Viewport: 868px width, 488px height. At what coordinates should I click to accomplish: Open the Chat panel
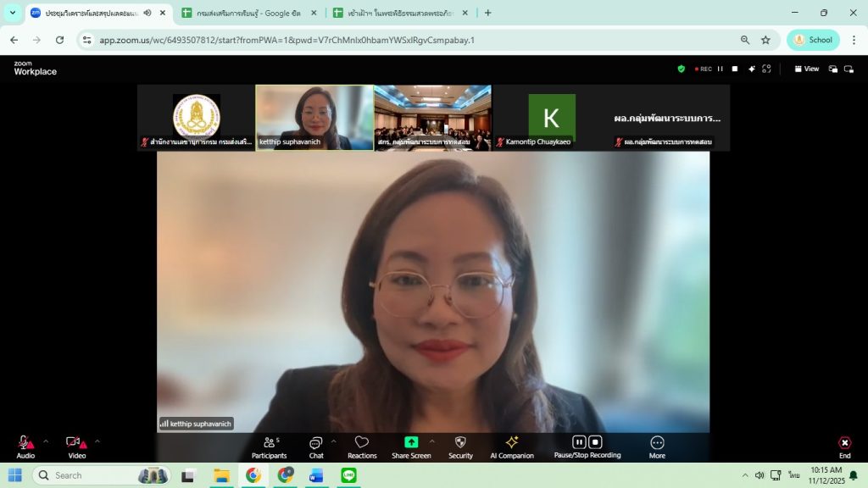[x=316, y=446]
